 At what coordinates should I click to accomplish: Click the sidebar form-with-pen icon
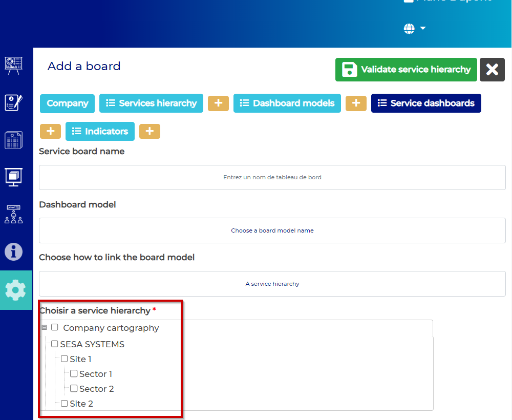(x=14, y=102)
